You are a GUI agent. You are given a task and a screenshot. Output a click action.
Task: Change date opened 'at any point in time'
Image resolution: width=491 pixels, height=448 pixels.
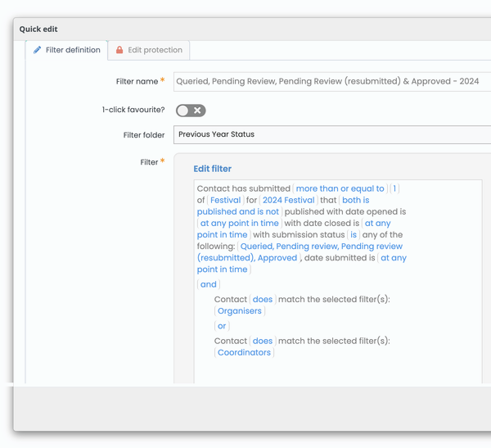click(x=240, y=224)
